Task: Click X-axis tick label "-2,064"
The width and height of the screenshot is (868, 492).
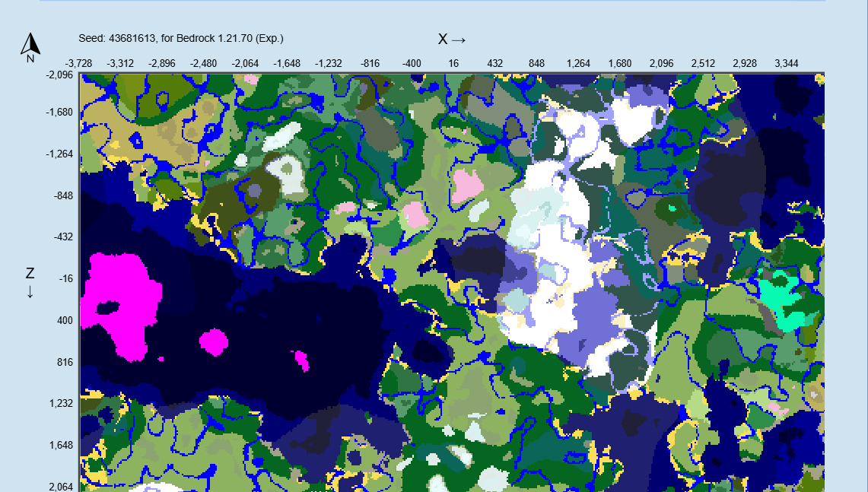Action: click(x=245, y=64)
